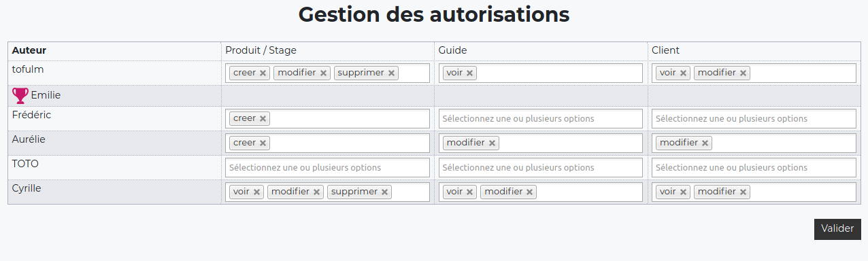This screenshot has height=261, width=868.
Task: Remove 'modifier' tag from Aurélie Guide
Action: tap(492, 143)
